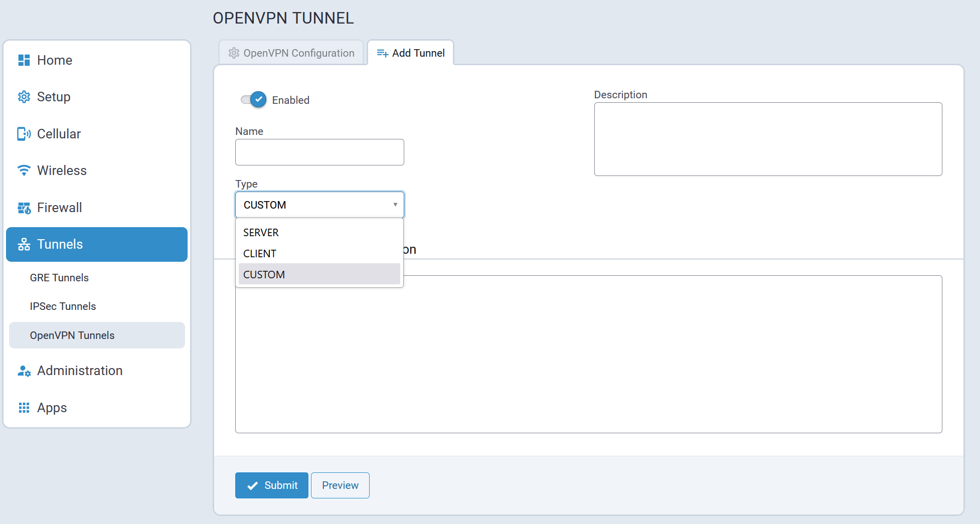This screenshot has height=524, width=980.
Task: Go to IPSec Tunnels page
Action: (x=63, y=306)
